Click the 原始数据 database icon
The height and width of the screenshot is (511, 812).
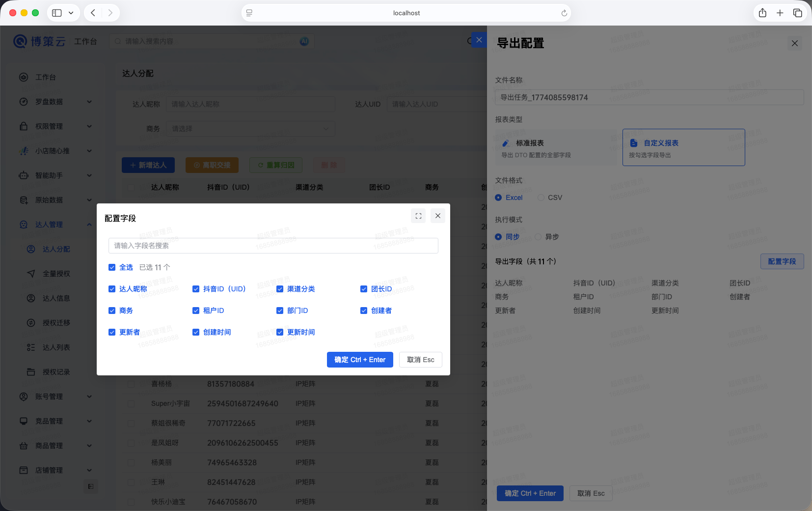(x=24, y=200)
